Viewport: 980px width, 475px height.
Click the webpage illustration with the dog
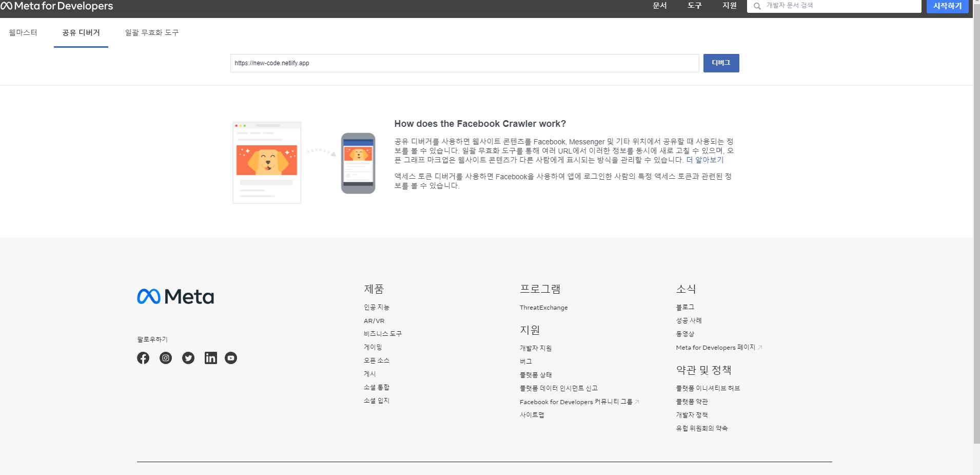[267, 163]
